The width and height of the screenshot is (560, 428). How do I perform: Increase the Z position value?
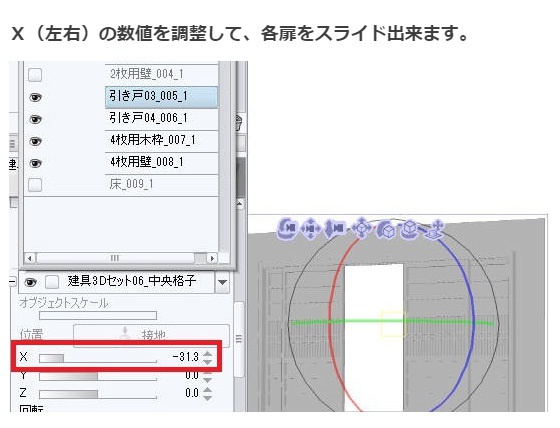[x=207, y=389]
